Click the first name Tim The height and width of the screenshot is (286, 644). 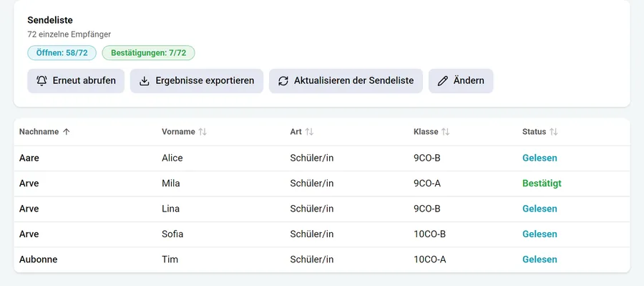[170, 259]
